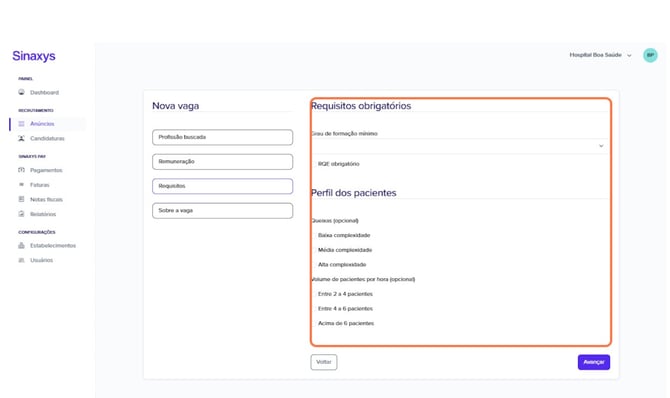Select the Candidaturas person icon
This screenshot has width=670, height=398.
[21, 138]
